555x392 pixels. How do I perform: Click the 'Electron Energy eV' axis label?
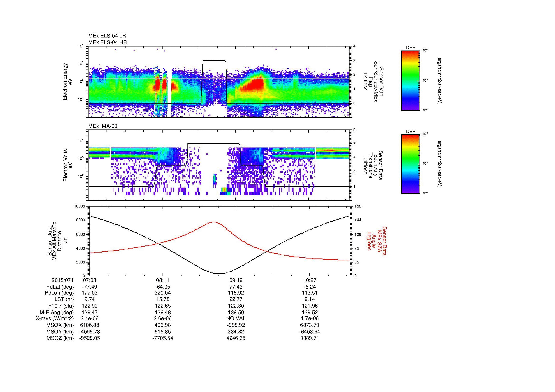click(67, 82)
